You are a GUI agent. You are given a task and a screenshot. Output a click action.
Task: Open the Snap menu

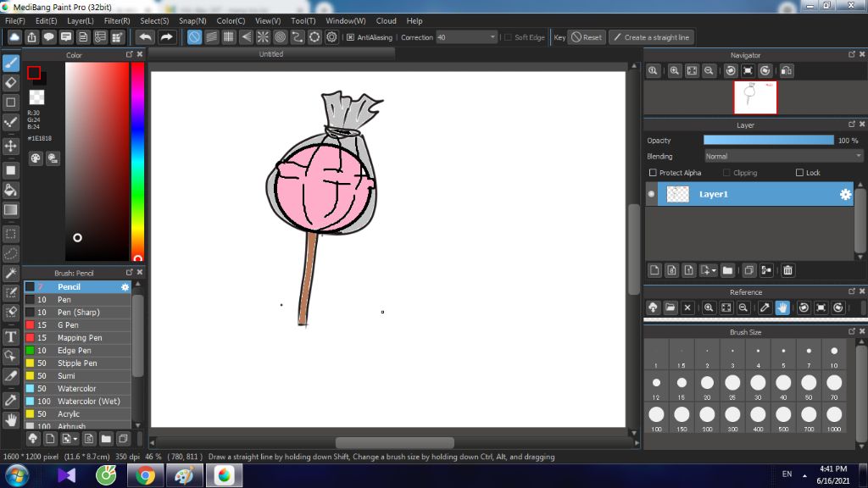(x=192, y=20)
